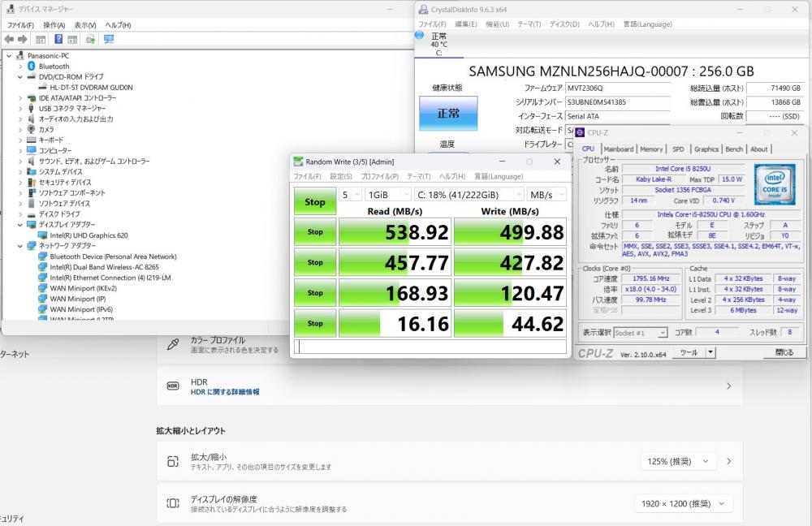This screenshot has height=526, width=812.
Task: Click Stop button beside 538.92 row
Action: [x=315, y=232]
